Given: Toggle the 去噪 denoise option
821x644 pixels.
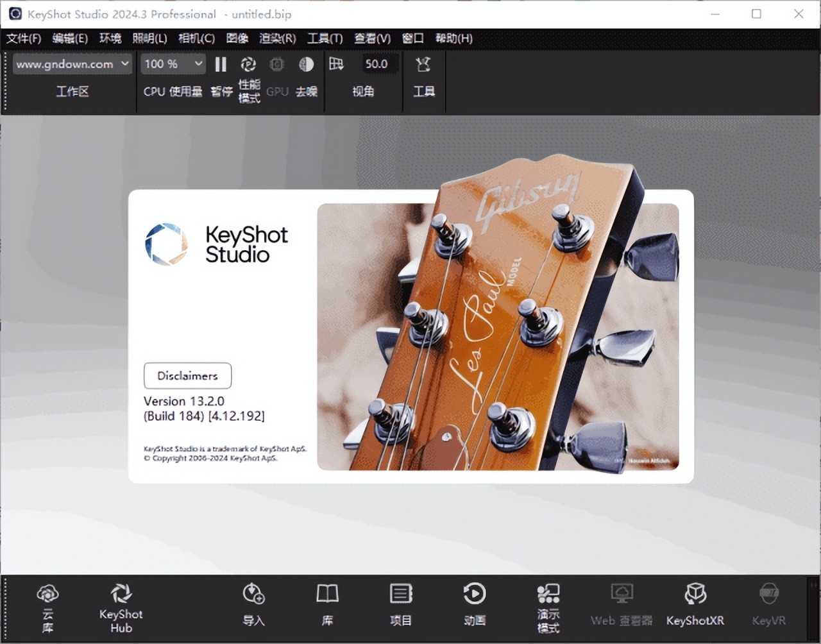Looking at the screenshot, I should pyautogui.click(x=307, y=64).
